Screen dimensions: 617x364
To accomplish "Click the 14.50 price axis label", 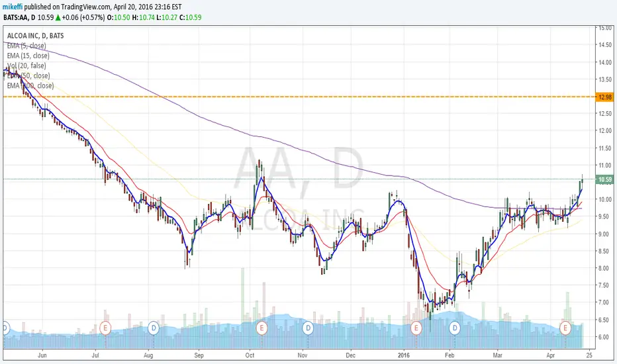I will (x=605, y=45).
